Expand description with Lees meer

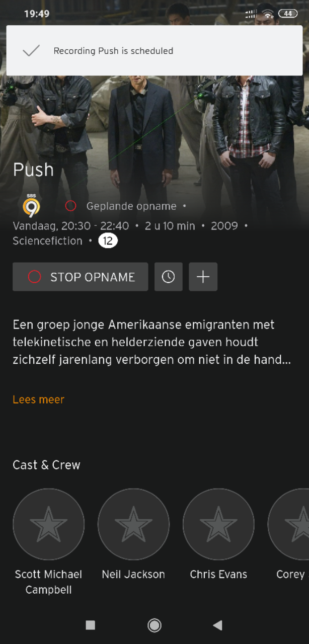[38, 399]
